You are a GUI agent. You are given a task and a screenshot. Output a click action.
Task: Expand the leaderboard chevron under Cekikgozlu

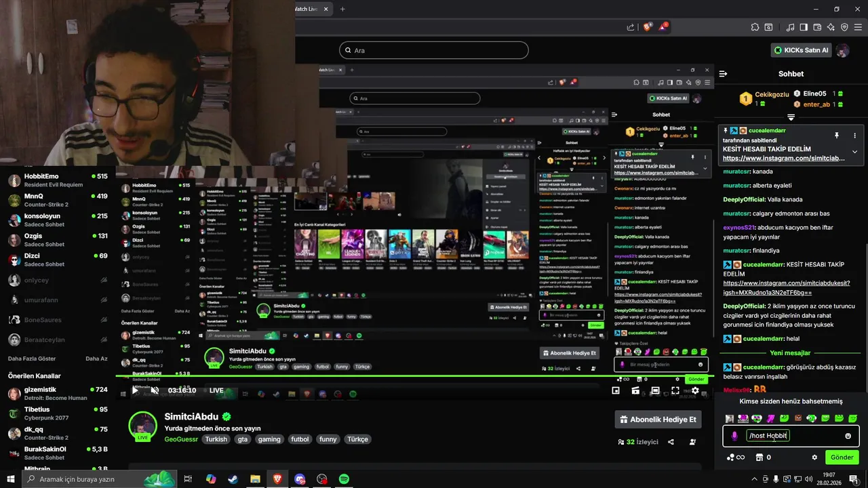click(791, 117)
